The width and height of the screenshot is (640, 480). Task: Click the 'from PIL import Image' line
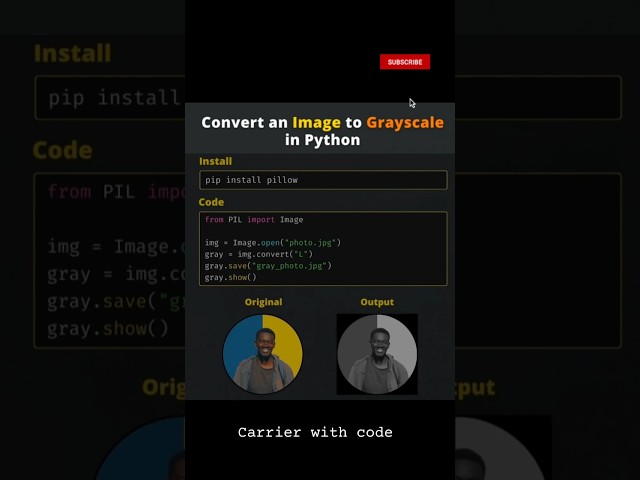point(253,220)
